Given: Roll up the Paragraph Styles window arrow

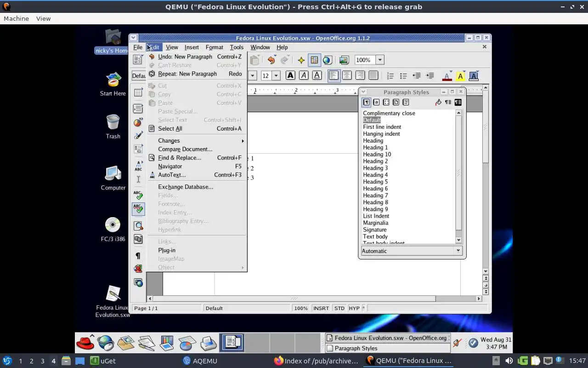Looking at the screenshot, I should (x=363, y=92).
